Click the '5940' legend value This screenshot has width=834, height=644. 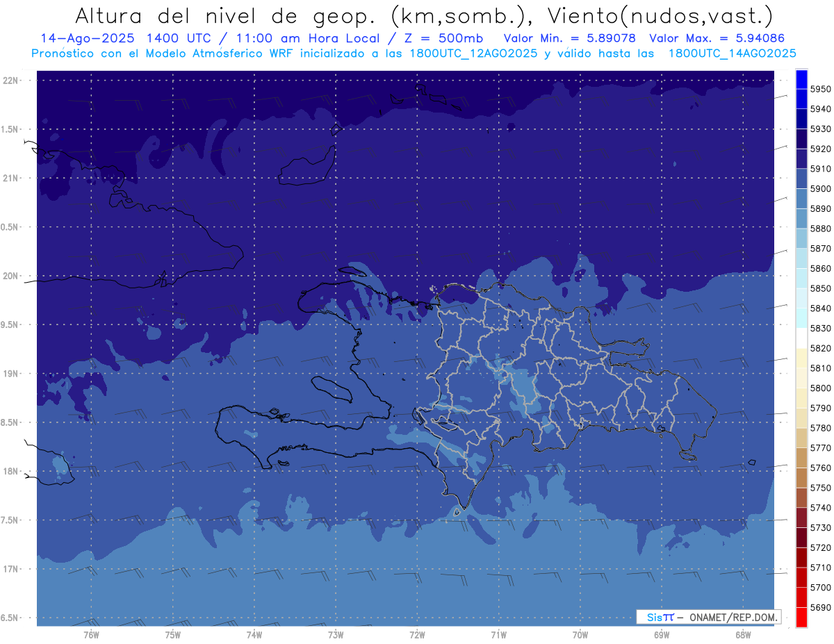pos(821,109)
